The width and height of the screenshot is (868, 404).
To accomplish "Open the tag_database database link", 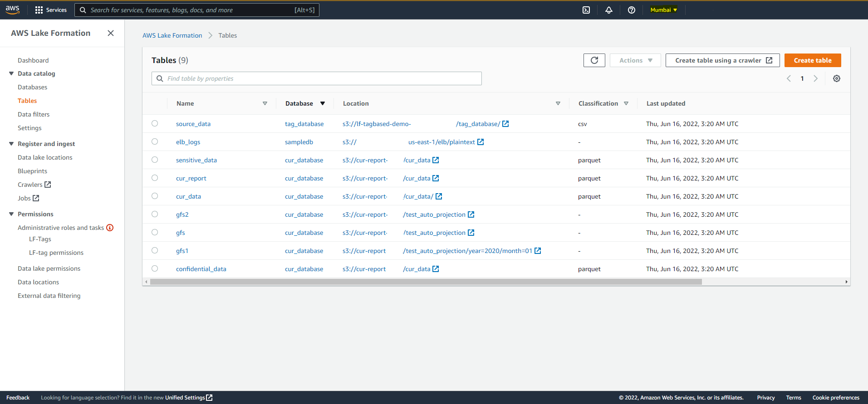I will click(304, 124).
